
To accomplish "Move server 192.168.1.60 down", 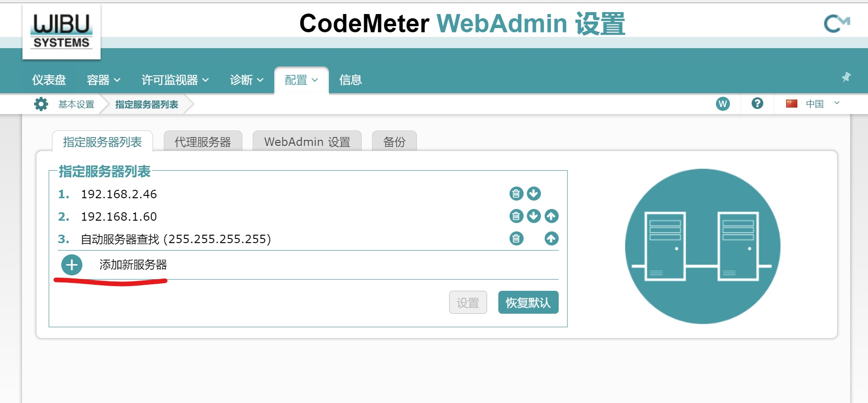I will [534, 216].
